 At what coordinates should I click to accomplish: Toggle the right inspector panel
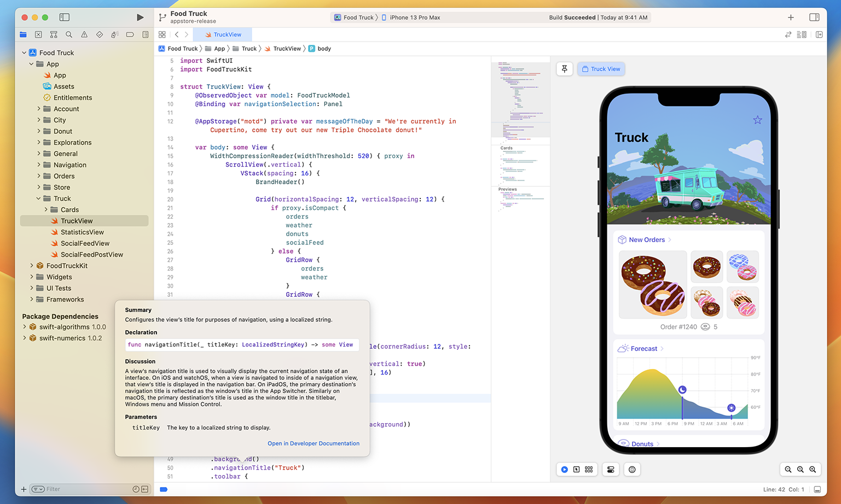814,17
